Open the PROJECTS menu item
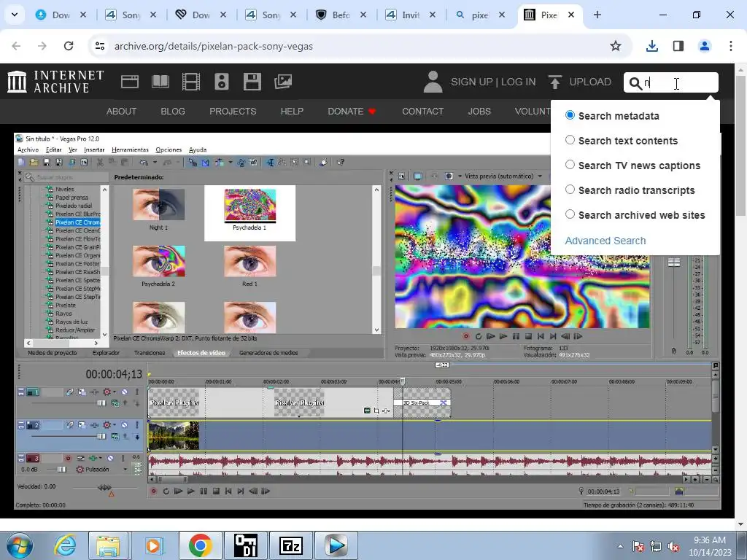This screenshot has width=747, height=560. (233, 112)
